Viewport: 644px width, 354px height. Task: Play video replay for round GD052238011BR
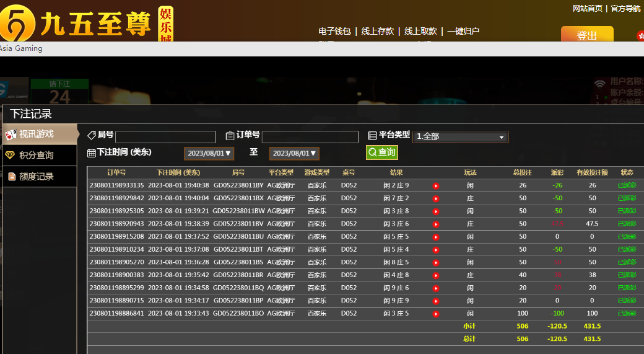[435, 275]
